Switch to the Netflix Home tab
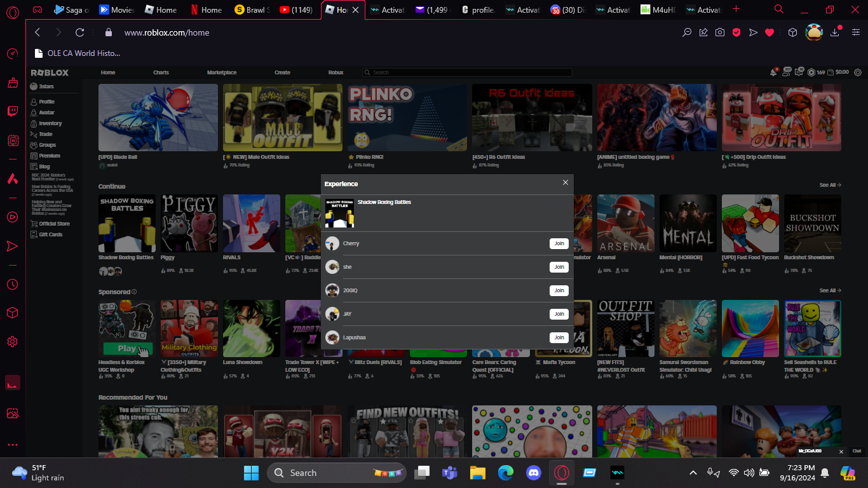 pyautogui.click(x=205, y=10)
